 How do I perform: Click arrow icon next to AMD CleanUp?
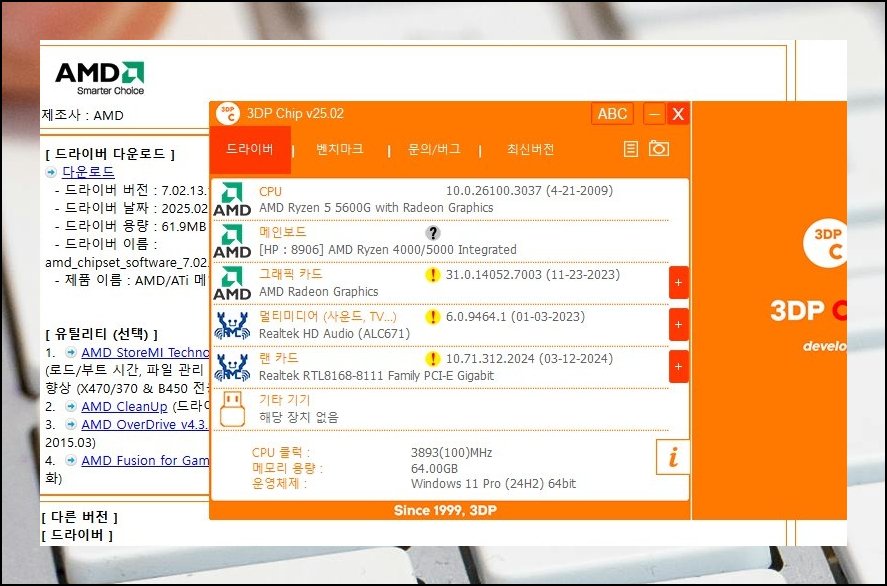pyautogui.click(x=71, y=406)
